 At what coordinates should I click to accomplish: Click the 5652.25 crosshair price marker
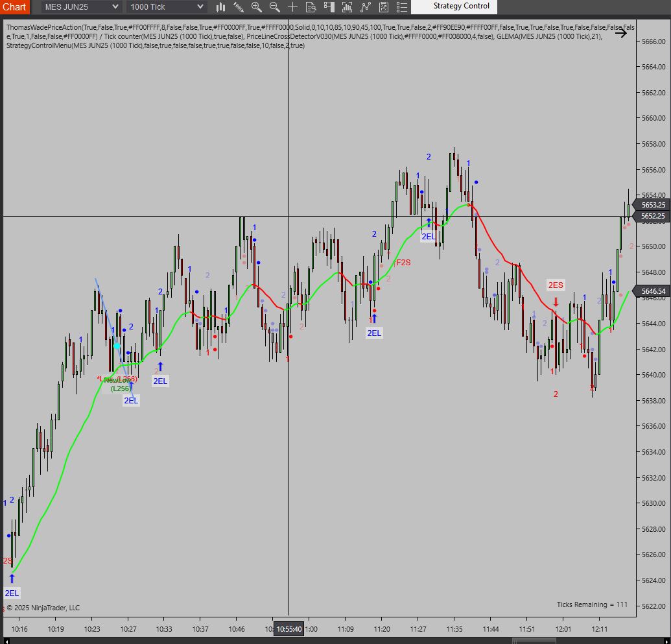click(x=652, y=216)
